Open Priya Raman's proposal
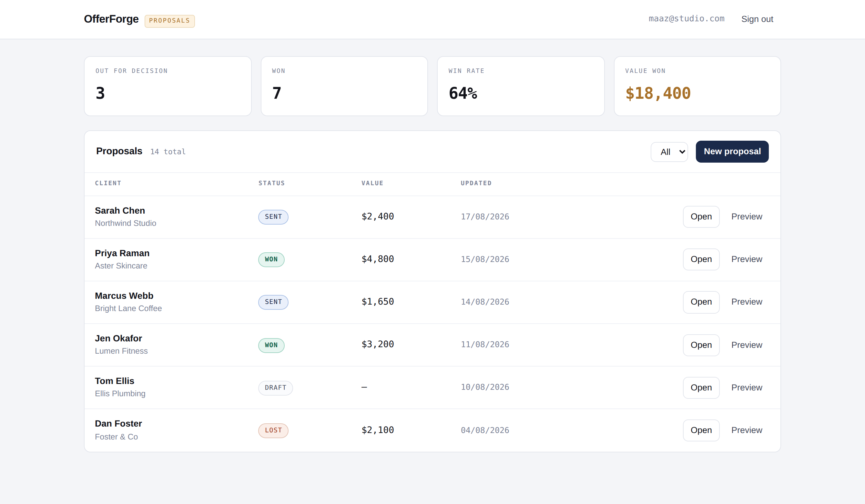Viewport: 865px width, 504px height. coord(701,259)
